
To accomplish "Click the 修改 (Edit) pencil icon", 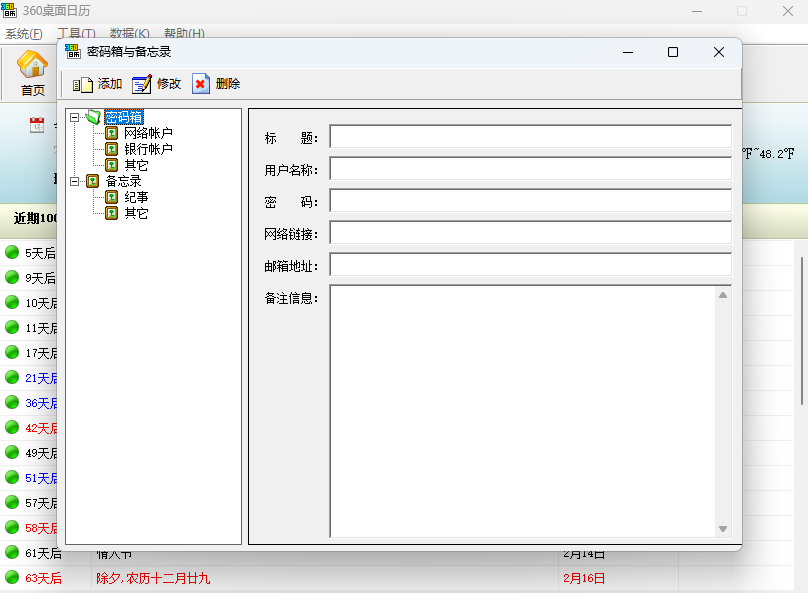I will [142, 84].
